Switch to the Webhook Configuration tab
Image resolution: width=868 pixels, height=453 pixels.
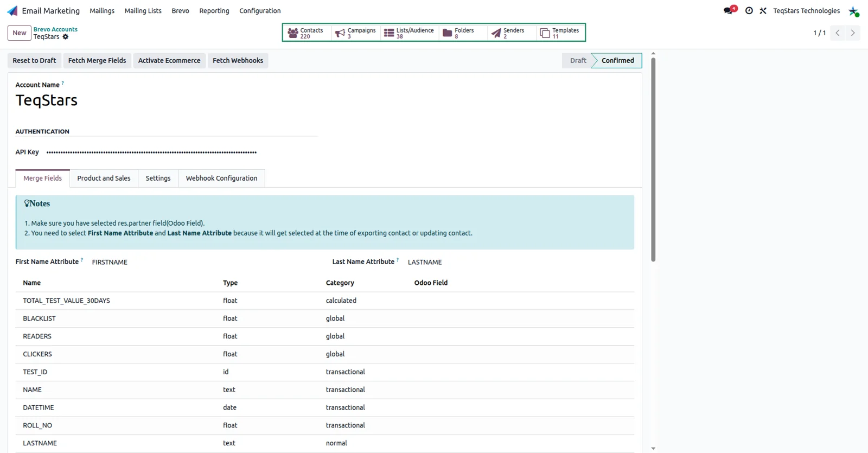click(221, 178)
